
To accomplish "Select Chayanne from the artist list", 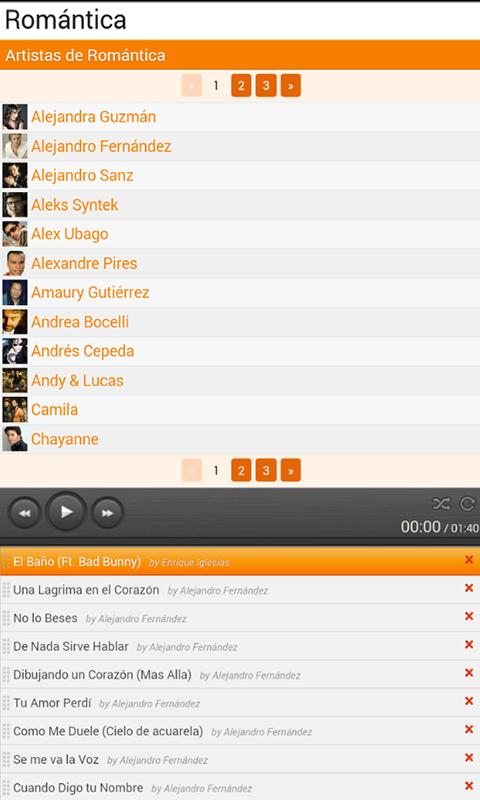I will pyautogui.click(x=65, y=439).
